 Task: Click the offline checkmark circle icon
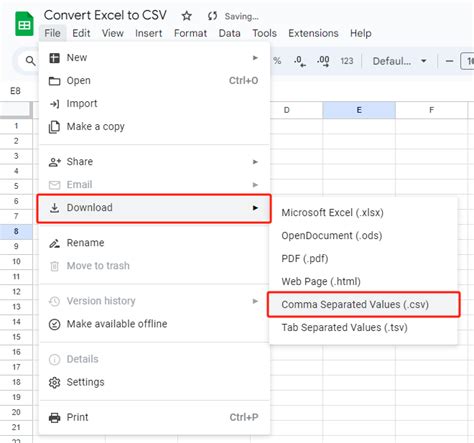click(54, 324)
